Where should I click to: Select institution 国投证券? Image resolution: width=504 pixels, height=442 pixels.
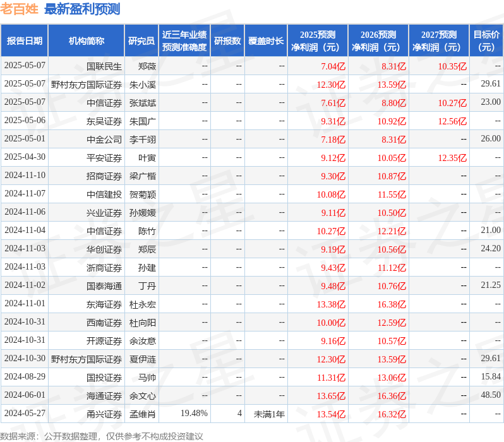click(104, 378)
